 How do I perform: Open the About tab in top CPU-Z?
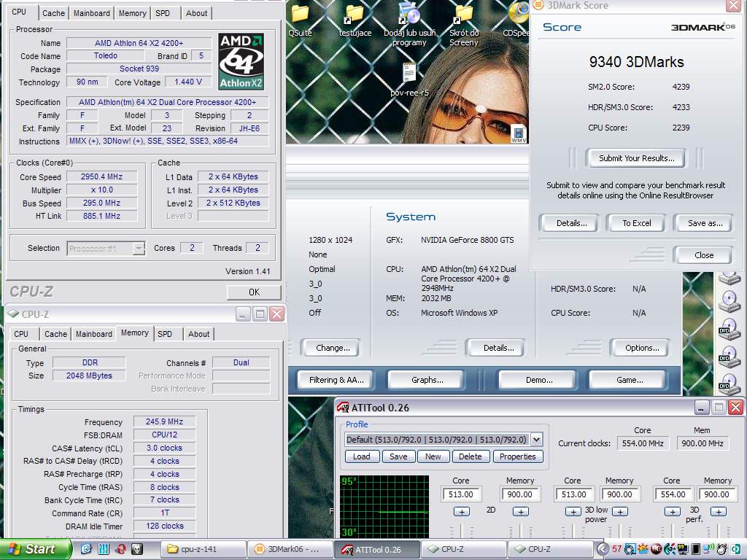pyautogui.click(x=196, y=13)
